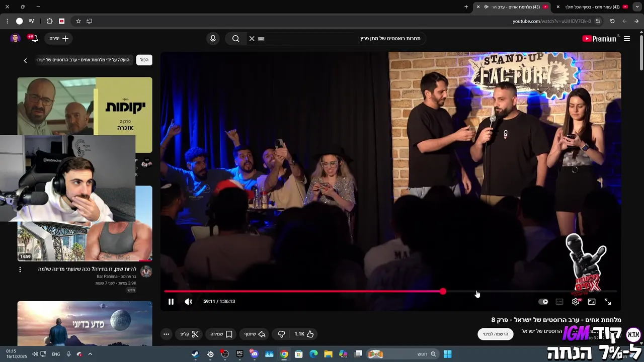Screen dimensions: 644x362
Task: Toggle subtitles with the captions icon
Action: (559, 302)
